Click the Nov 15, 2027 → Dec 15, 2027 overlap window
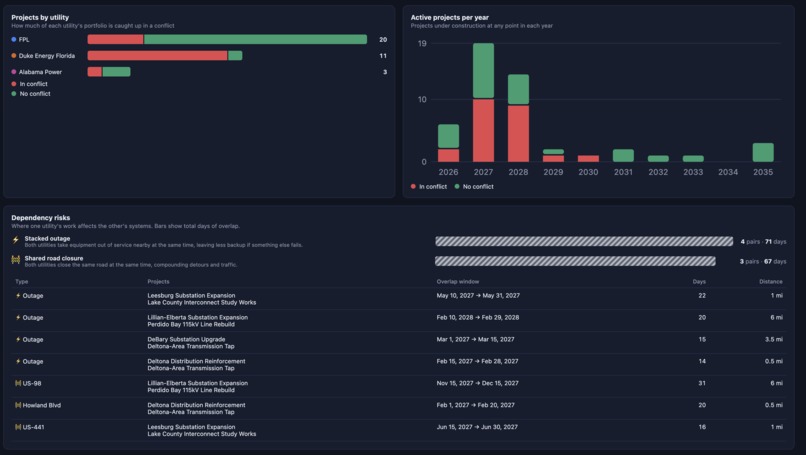The width and height of the screenshot is (806, 455). pyautogui.click(x=478, y=383)
